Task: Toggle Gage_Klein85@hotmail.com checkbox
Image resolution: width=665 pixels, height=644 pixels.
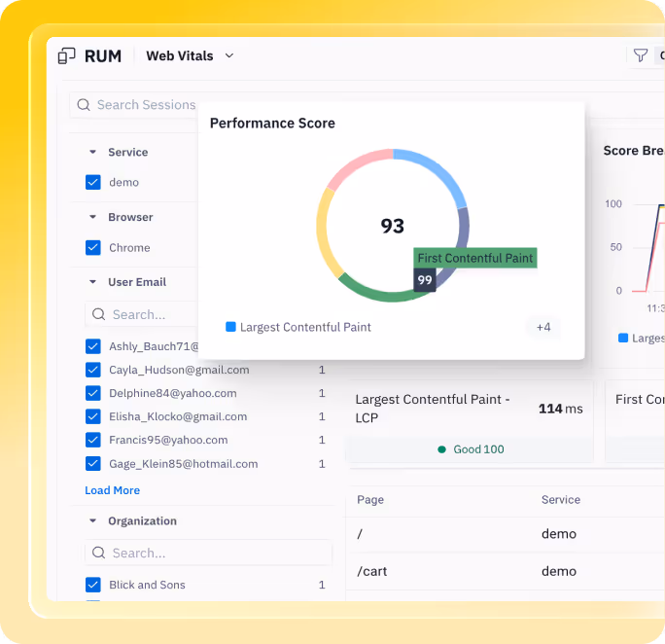Action: (93, 464)
